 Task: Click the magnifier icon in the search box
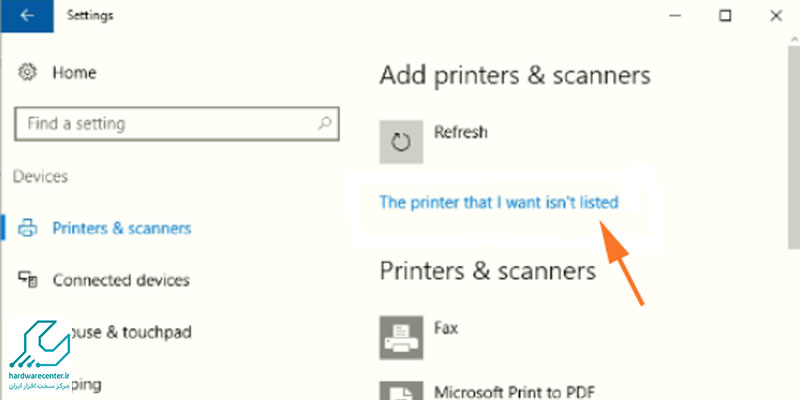tap(323, 124)
